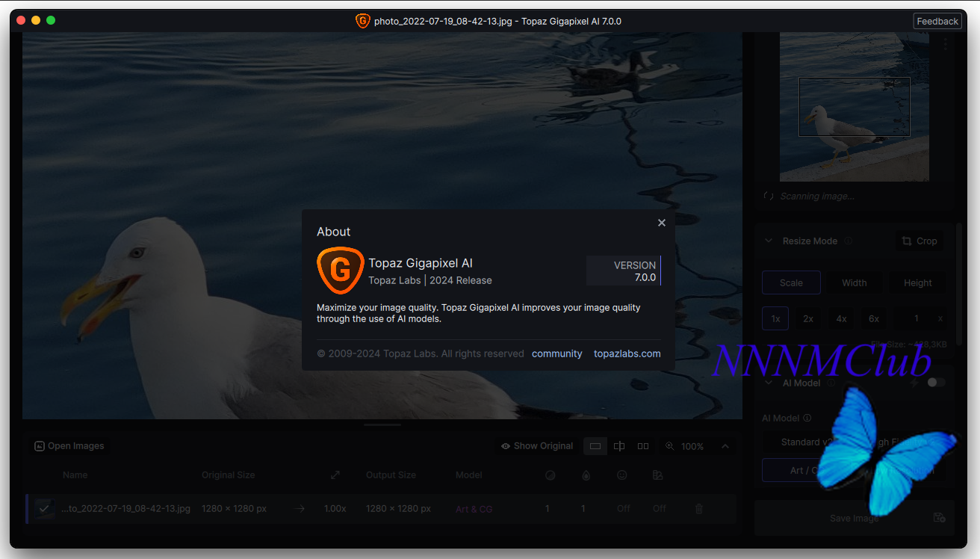Click the noise reduction column header icon
980x559 pixels.
(551, 475)
